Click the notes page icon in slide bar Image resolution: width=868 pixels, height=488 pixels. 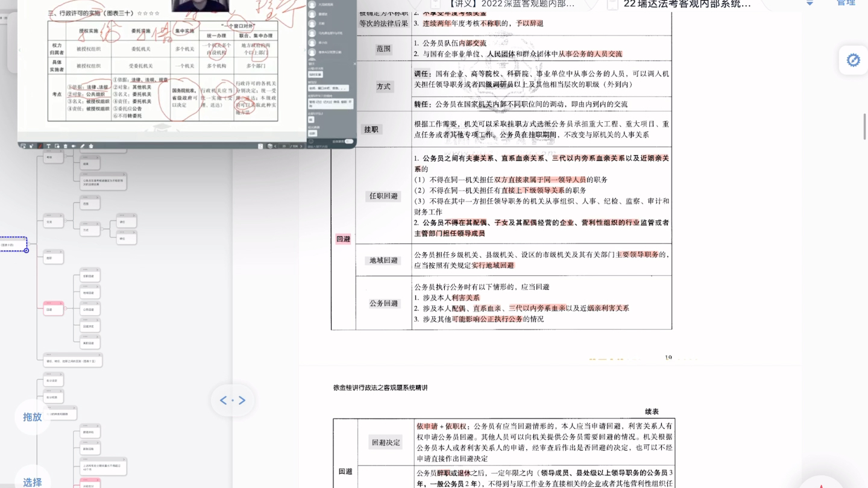coord(260,146)
